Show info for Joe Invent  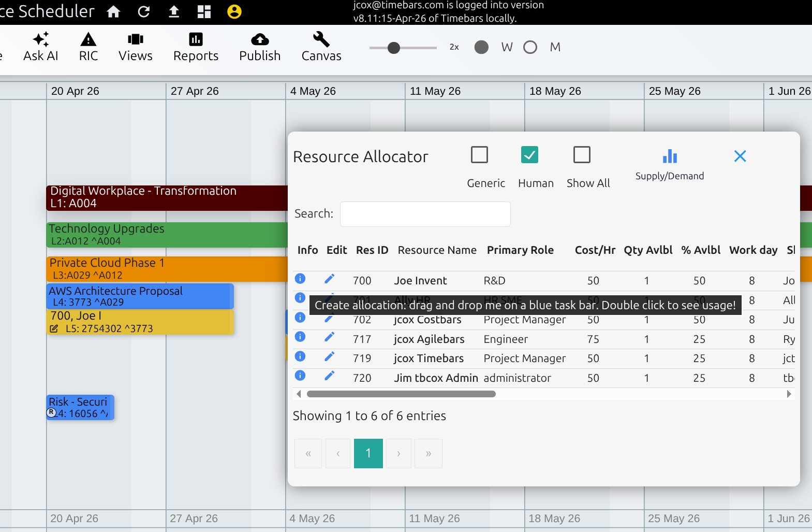pyautogui.click(x=300, y=279)
